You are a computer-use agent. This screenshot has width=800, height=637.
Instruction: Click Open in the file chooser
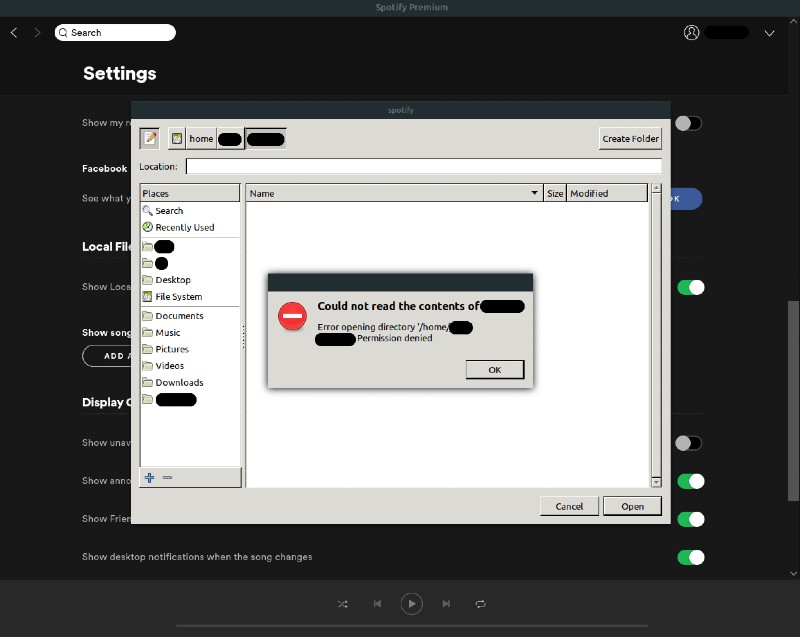click(632, 506)
